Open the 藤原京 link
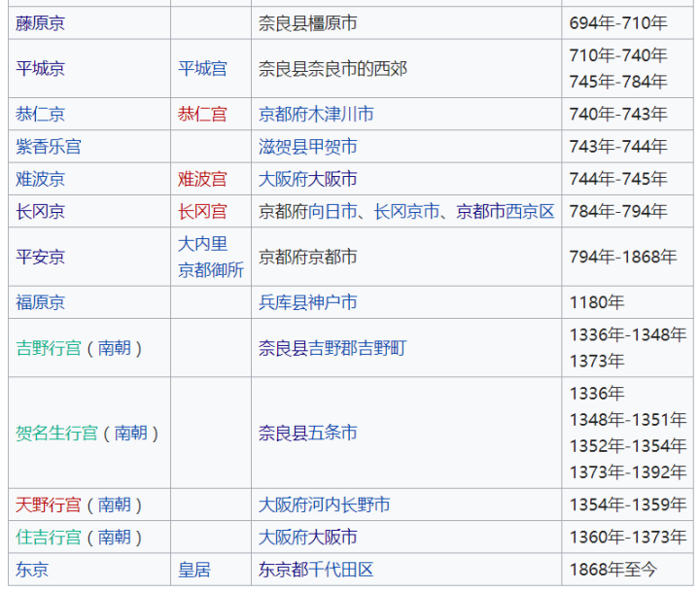Image resolution: width=700 pixels, height=592 pixels. [x=41, y=23]
